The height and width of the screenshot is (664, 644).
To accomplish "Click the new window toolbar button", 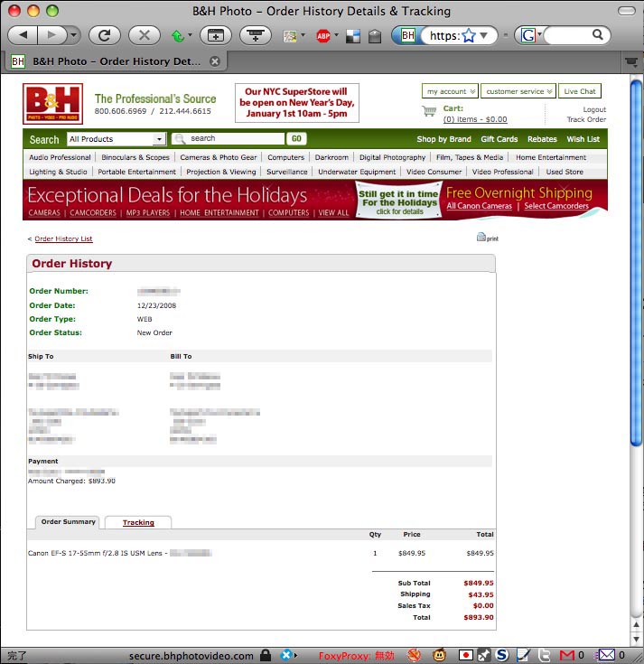I will [x=256, y=35].
